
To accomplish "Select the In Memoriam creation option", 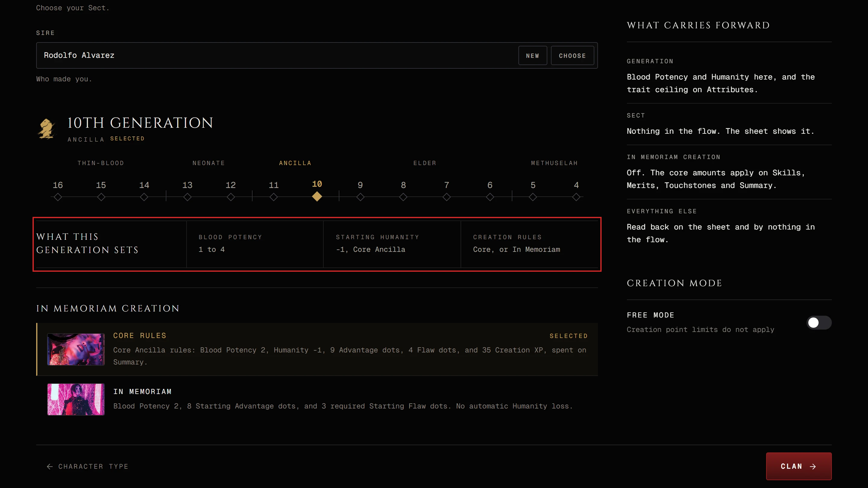I will point(317,399).
